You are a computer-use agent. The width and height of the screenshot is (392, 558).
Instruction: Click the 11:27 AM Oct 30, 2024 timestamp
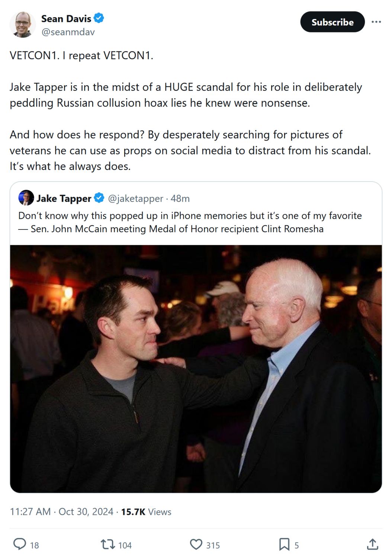[61, 512]
